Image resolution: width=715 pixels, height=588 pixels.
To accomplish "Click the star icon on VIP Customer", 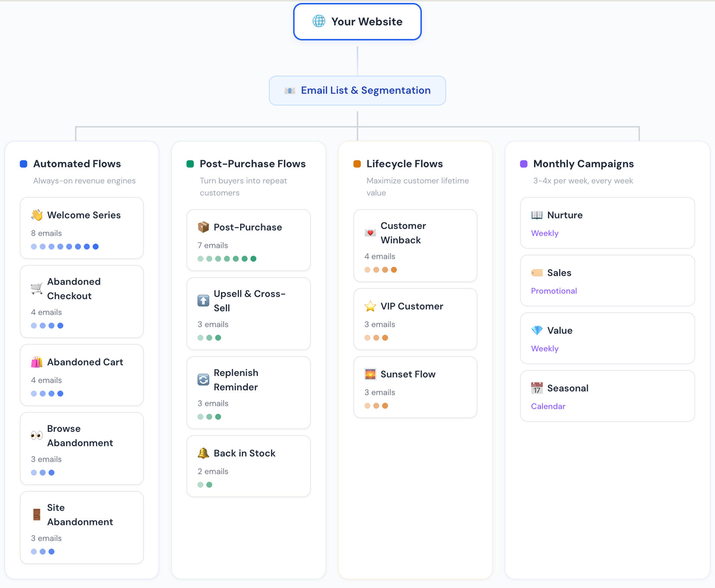I will [370, 306].
